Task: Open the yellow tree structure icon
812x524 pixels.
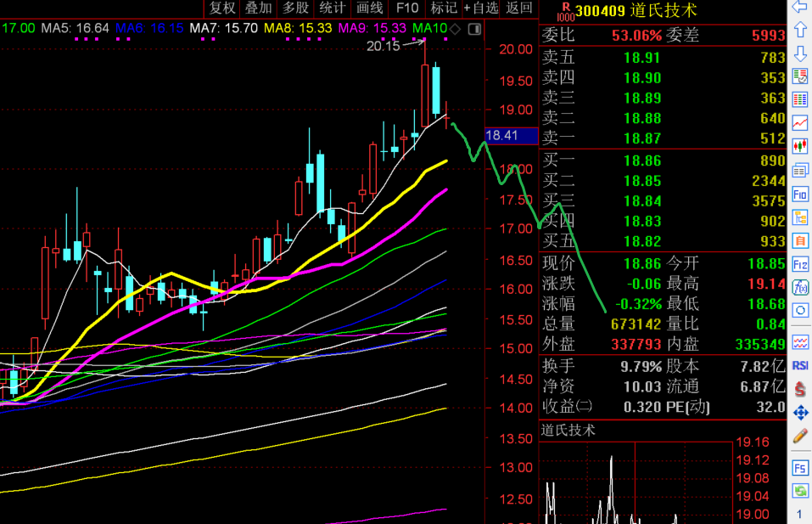Action: click(800, 217)
